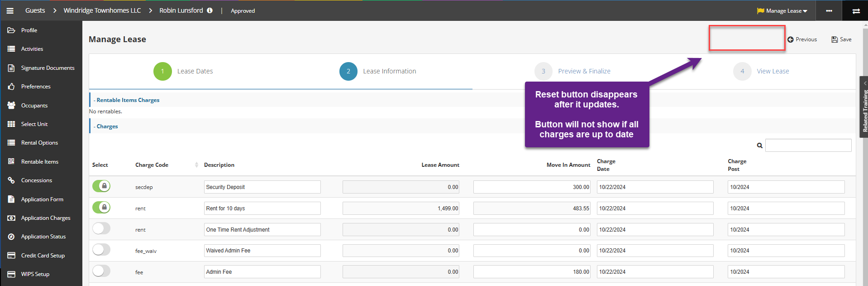Switch to the Lease Dates step

[x=195, y=71]
